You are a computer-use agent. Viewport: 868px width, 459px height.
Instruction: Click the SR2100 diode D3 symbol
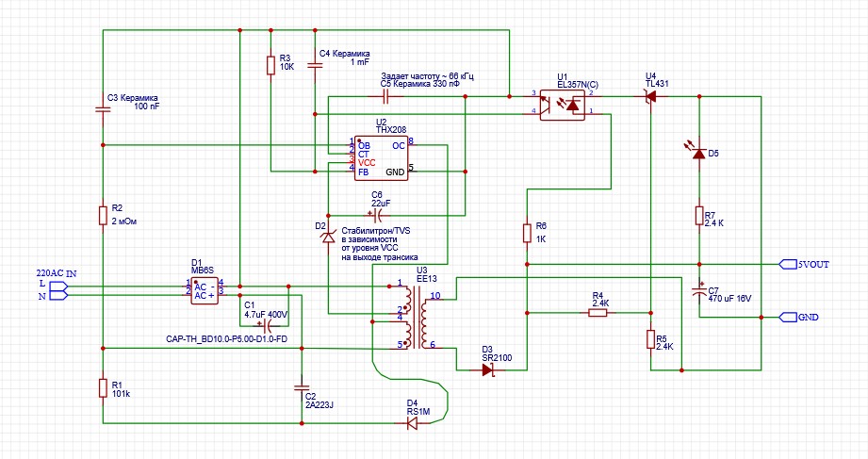[x=487, y=369]
